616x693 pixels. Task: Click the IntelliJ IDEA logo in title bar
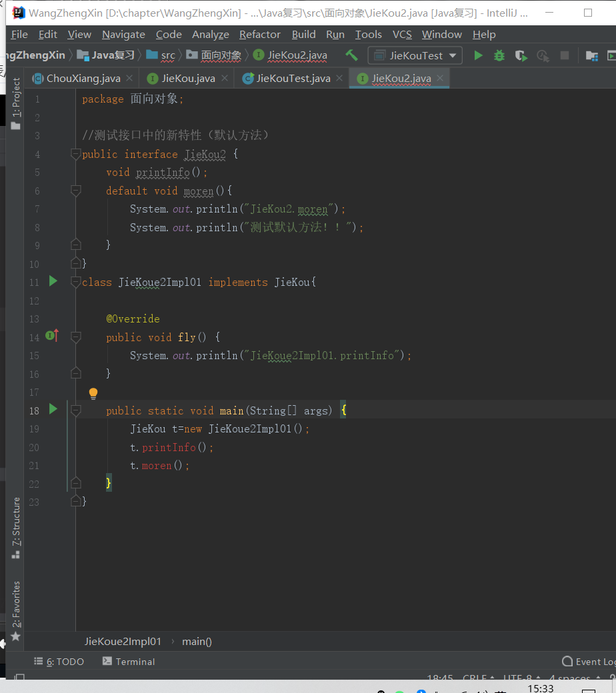(x=18, y=13)
